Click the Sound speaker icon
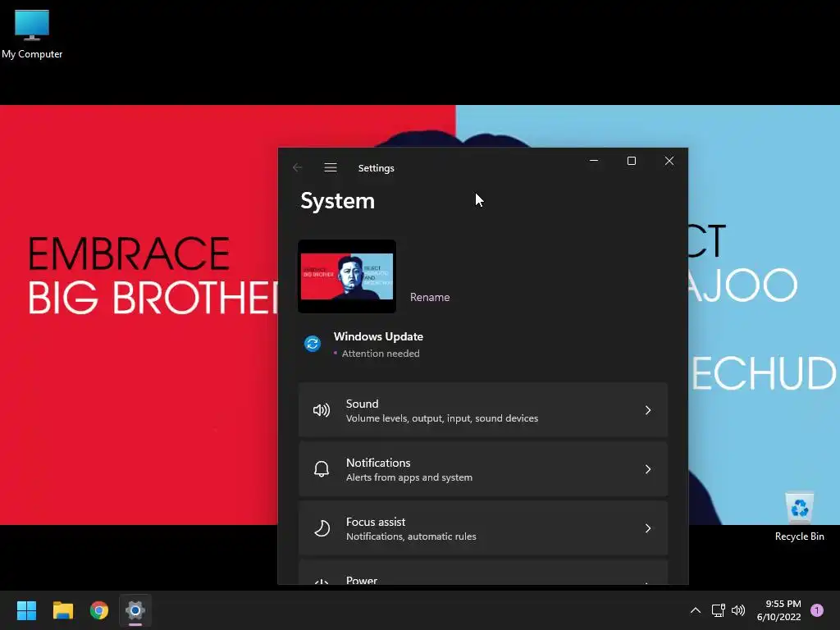Viewport: 840px width, 630px height. click(x=322, y=410)
